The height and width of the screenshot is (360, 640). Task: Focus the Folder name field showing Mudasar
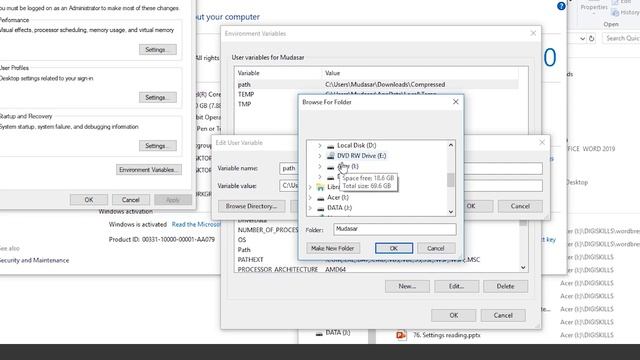click(x=395, y=229)
